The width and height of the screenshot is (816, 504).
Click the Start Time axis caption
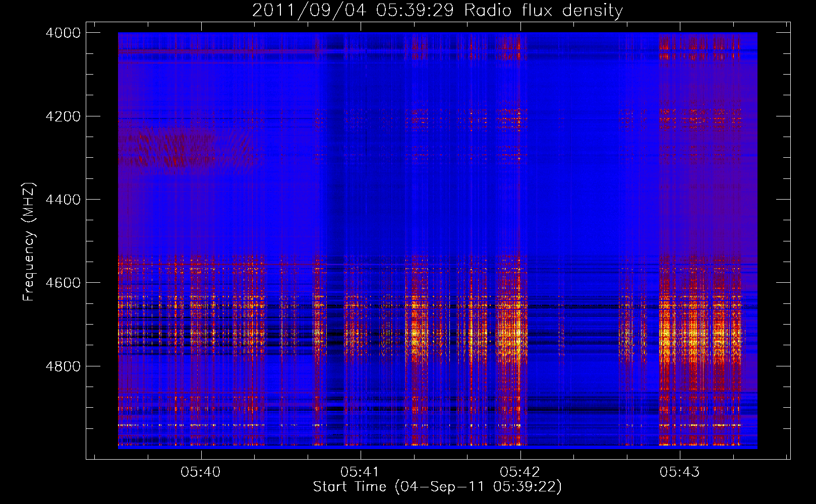[437, 487]
